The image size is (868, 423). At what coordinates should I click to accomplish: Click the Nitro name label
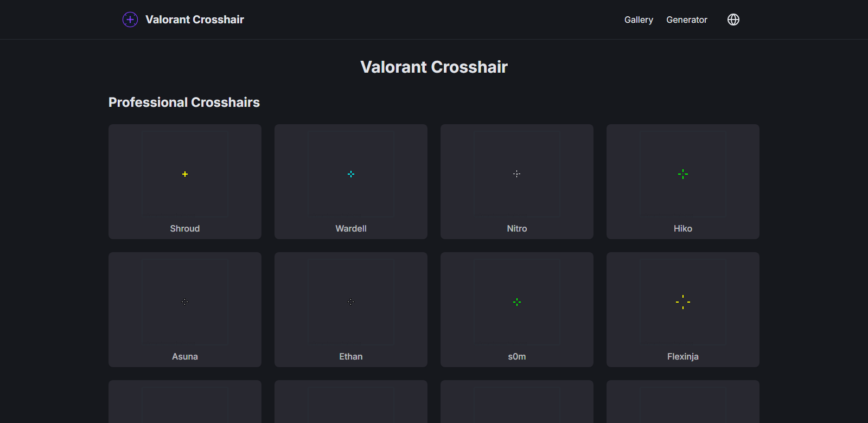point(517,228)
